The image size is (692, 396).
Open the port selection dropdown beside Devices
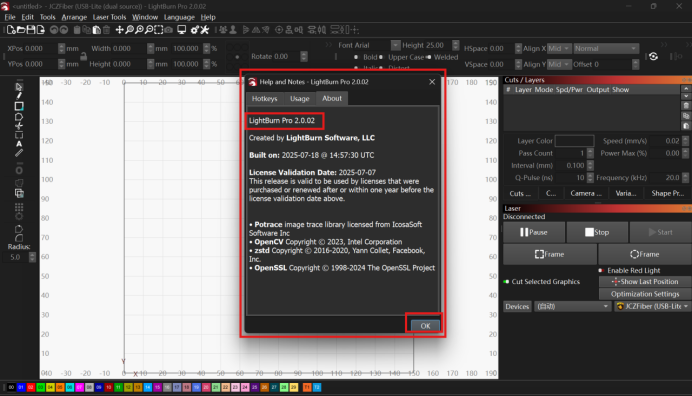(572, 306)
